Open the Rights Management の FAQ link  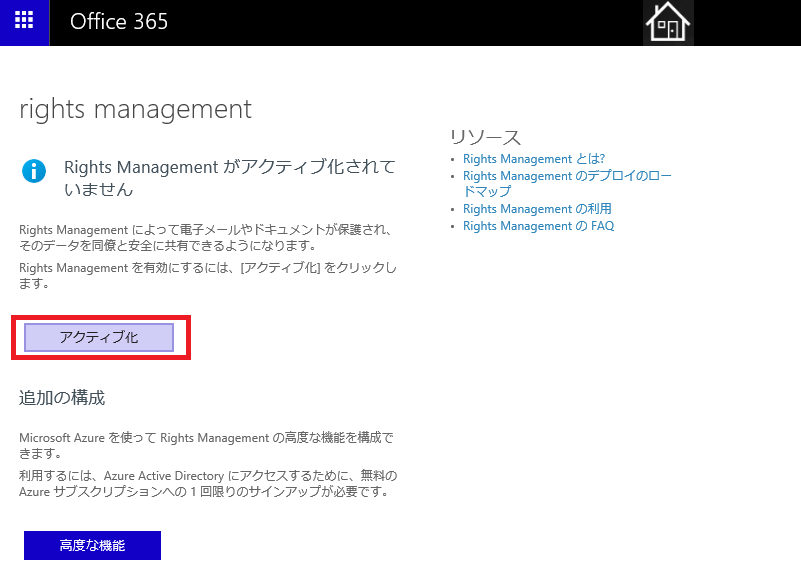tap(538, 226)
